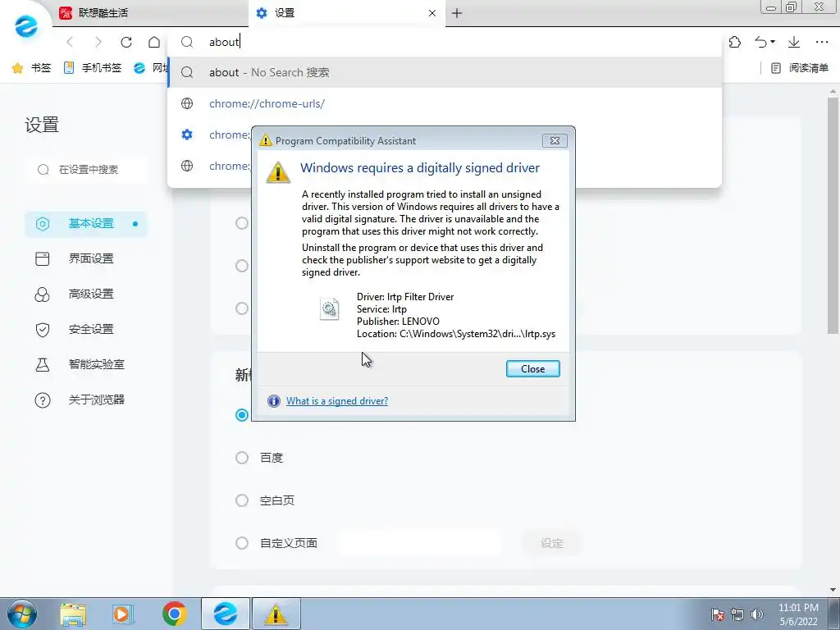Open Windows Media Player from taskbar
The image size is (840, 630).
[x=123, y=614]
